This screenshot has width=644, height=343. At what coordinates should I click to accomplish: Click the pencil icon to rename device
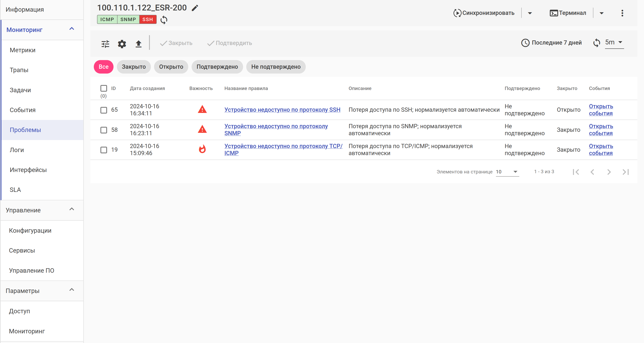pyautogui.click(x=195, y=8)
